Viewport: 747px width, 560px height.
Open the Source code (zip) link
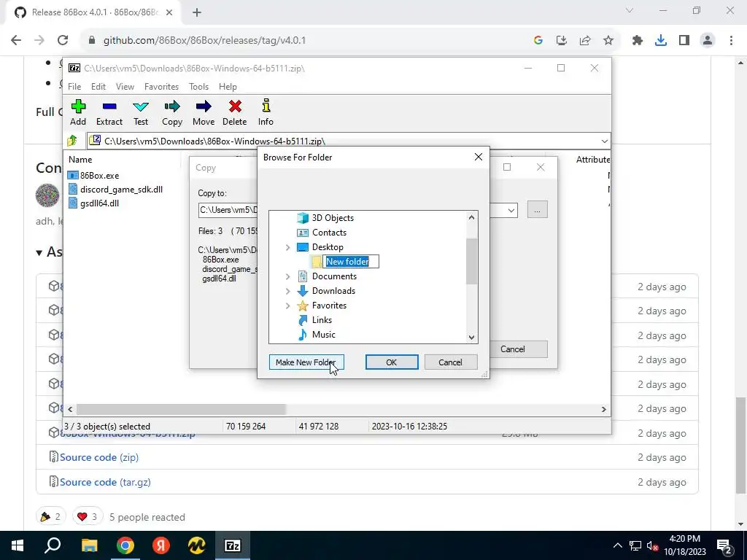(99, 457)
